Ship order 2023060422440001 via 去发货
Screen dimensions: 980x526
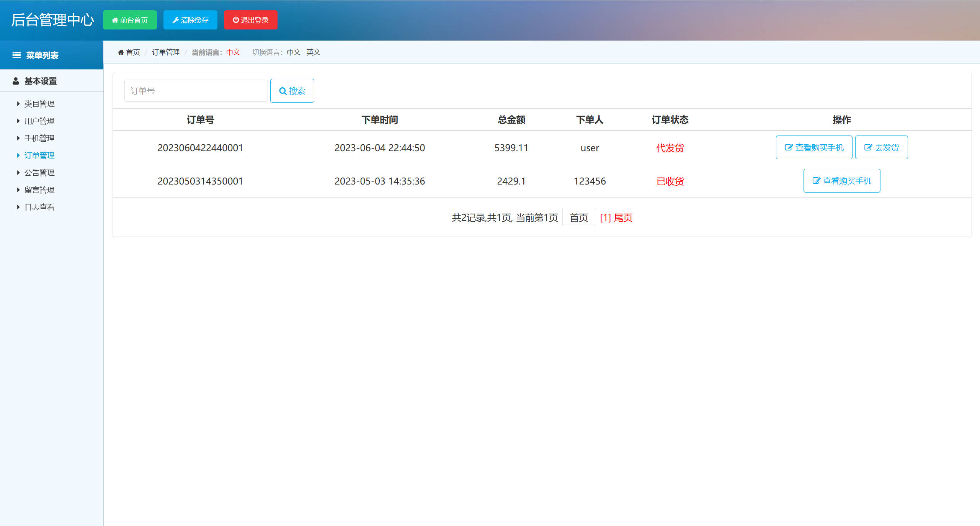[x=881, y=147]
